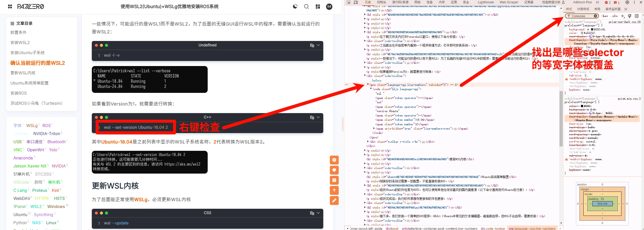Go to 安装WSL2 in the article outline
Image resolution: width=644 pixels, height=230 pixels.
click(x=20, y=43)
